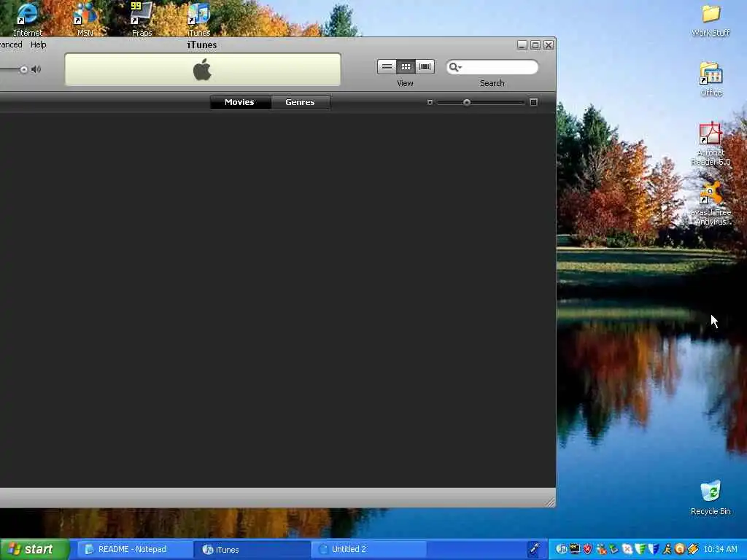
Task: Select the Fraps desktop icon
Action: click(142, 19)
